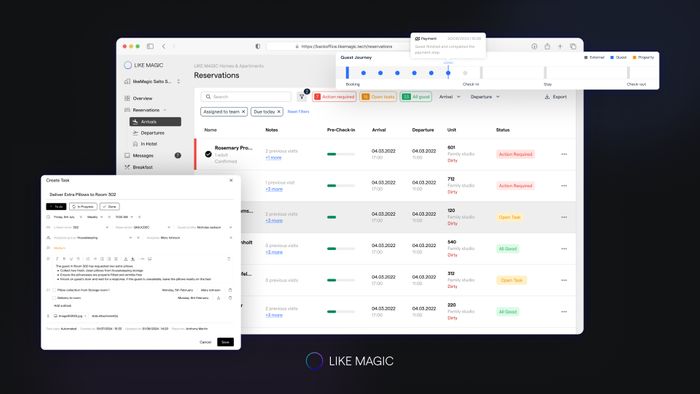This screenshot has width=700, height=394.
Task: Save the new task
Action: point(225,342)
